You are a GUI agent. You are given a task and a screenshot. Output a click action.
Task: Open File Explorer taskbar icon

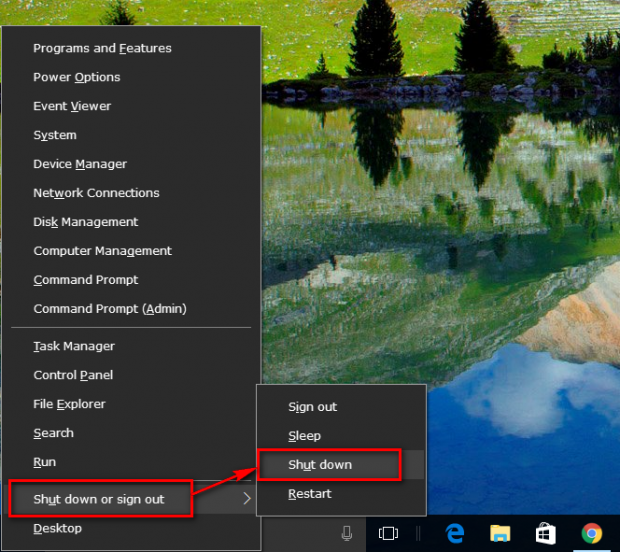point(500,533)
